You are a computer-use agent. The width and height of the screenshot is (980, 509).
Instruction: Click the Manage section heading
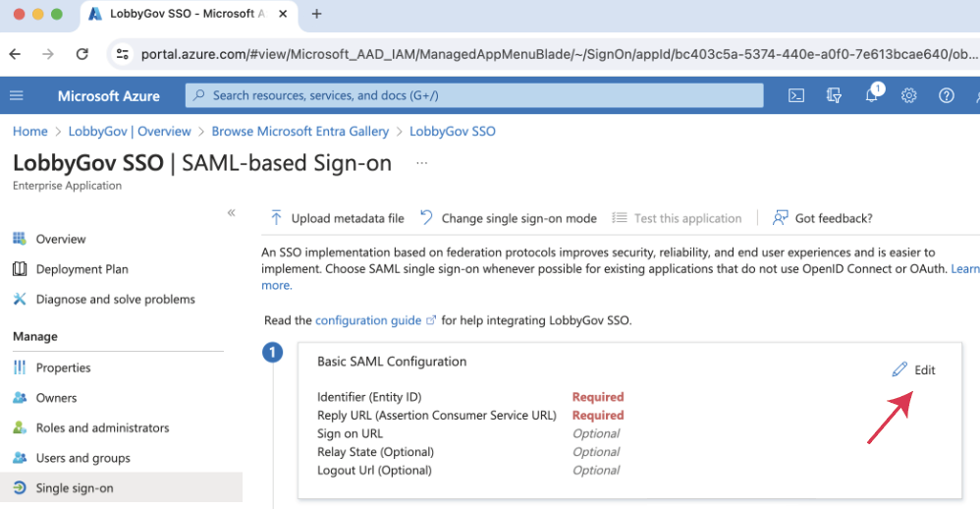[x=35, y=336]
